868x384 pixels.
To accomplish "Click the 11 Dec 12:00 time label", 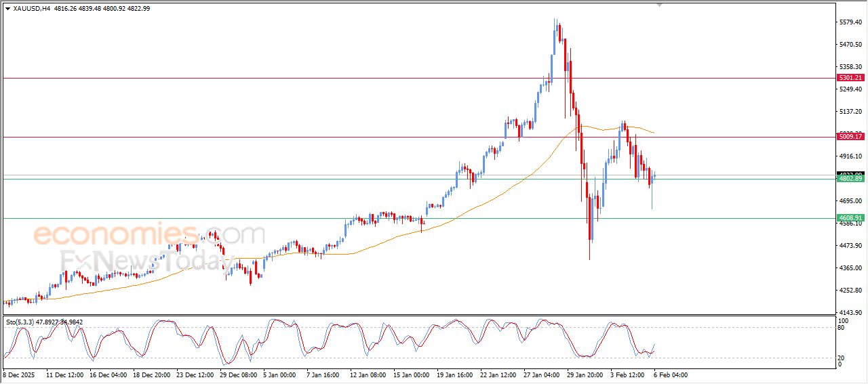I will pos(64,375).
